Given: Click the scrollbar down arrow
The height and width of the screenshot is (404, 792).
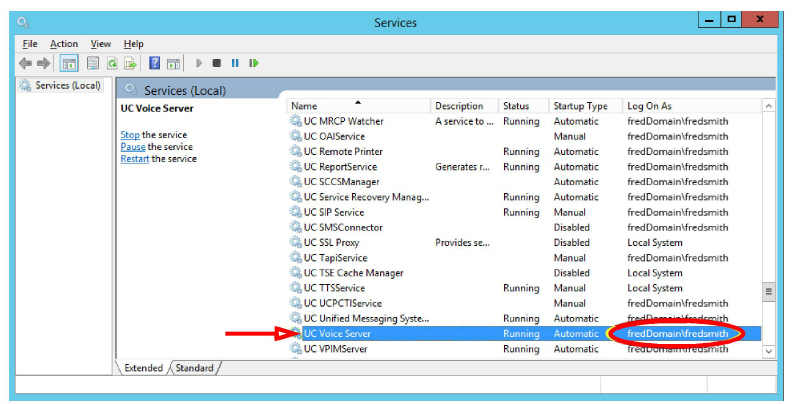Looking at the screenshot, I should tap(769, 351).
